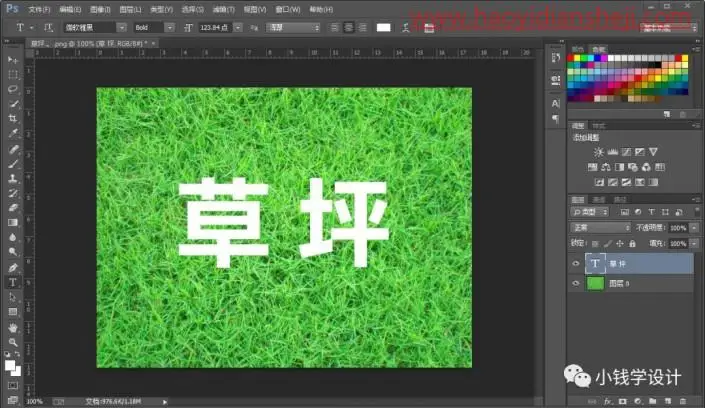Select the Pen tool
This screenshot has width=705, height=408.
(13, 268)
